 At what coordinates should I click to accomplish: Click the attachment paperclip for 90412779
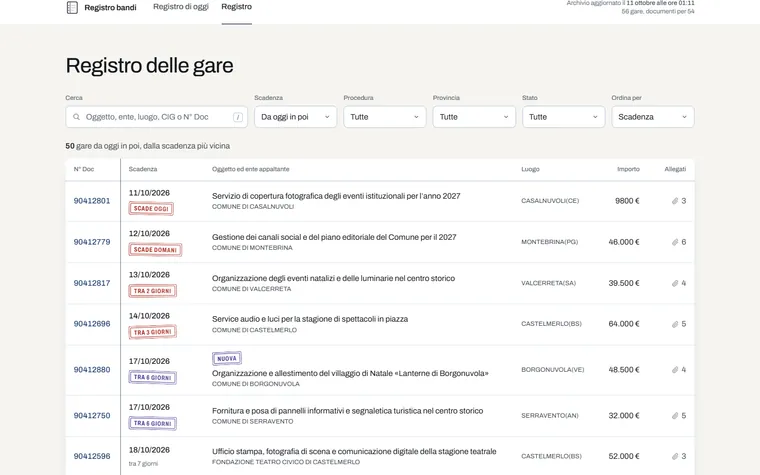675,242
